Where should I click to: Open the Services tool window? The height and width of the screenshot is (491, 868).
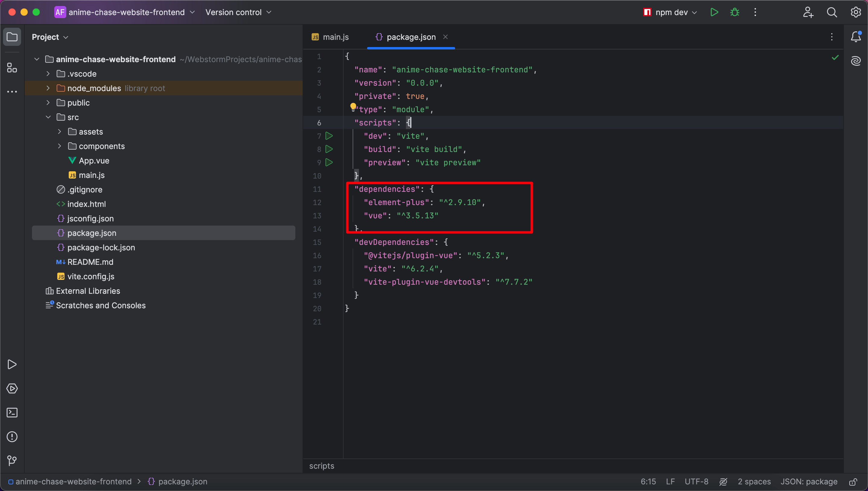coord(12,388)
